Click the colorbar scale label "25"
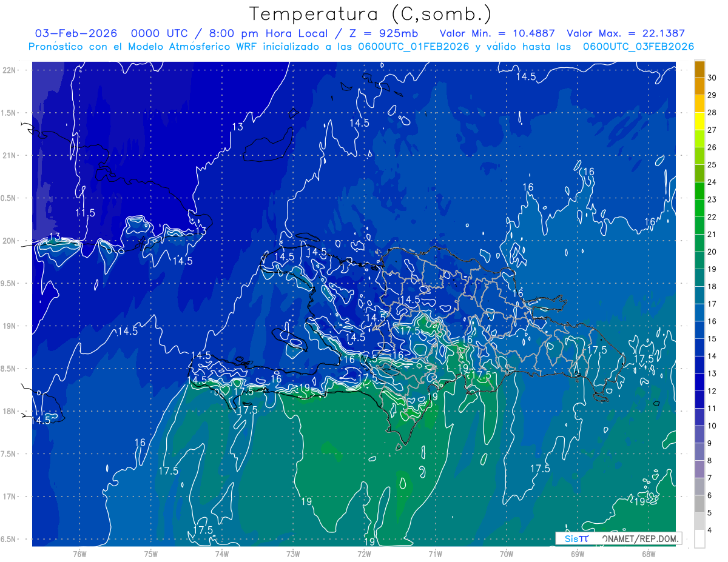The width and height of the screenshot is (728, 562). coord(712,165)
